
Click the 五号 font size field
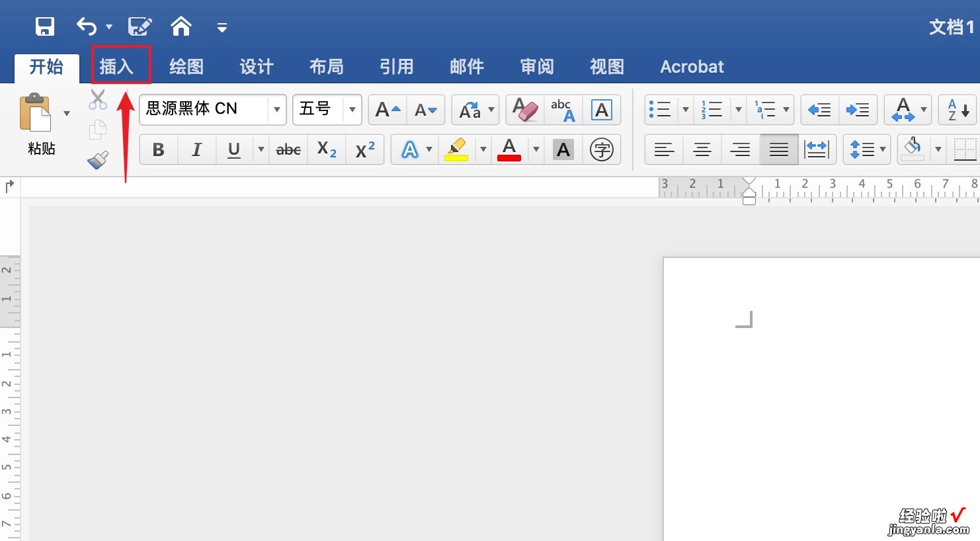point(319,109)
